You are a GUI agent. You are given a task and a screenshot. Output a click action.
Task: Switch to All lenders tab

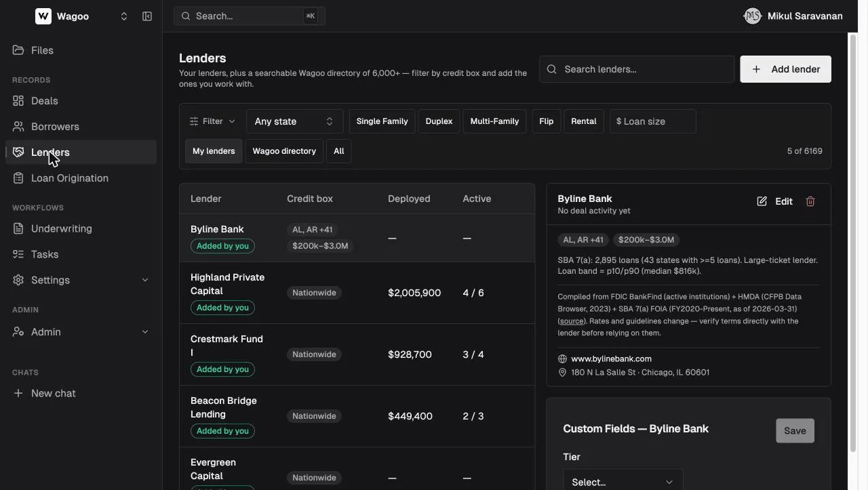pos(339,151)
